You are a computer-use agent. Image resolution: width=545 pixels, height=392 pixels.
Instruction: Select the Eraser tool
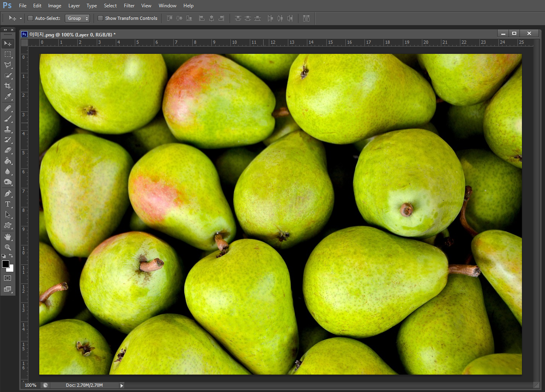point(8,150)
